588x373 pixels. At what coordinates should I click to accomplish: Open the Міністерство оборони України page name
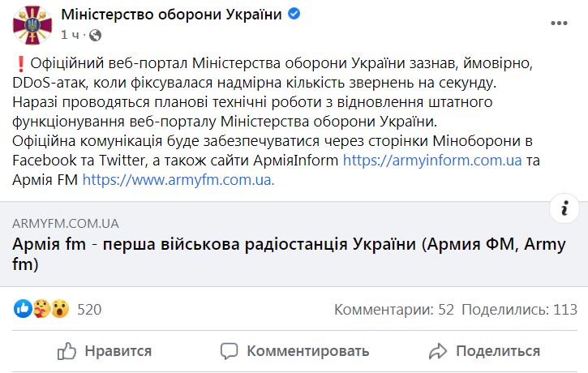(x=171, y=15)
